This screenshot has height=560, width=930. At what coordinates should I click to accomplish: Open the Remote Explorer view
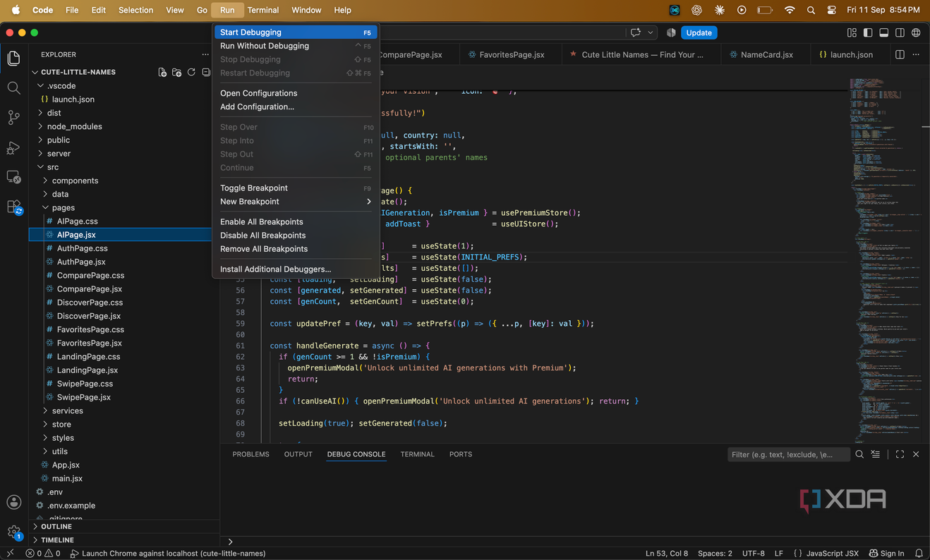(13, 177)
